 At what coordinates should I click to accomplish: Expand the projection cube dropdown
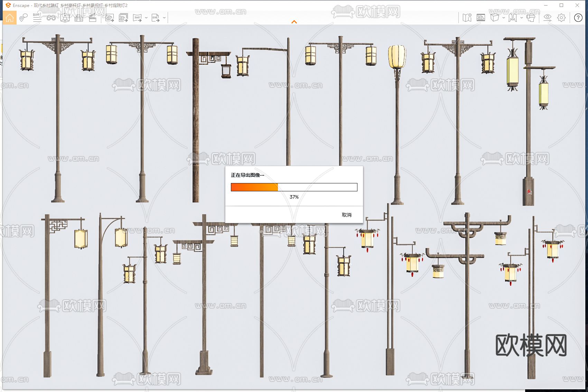[504, 18]
